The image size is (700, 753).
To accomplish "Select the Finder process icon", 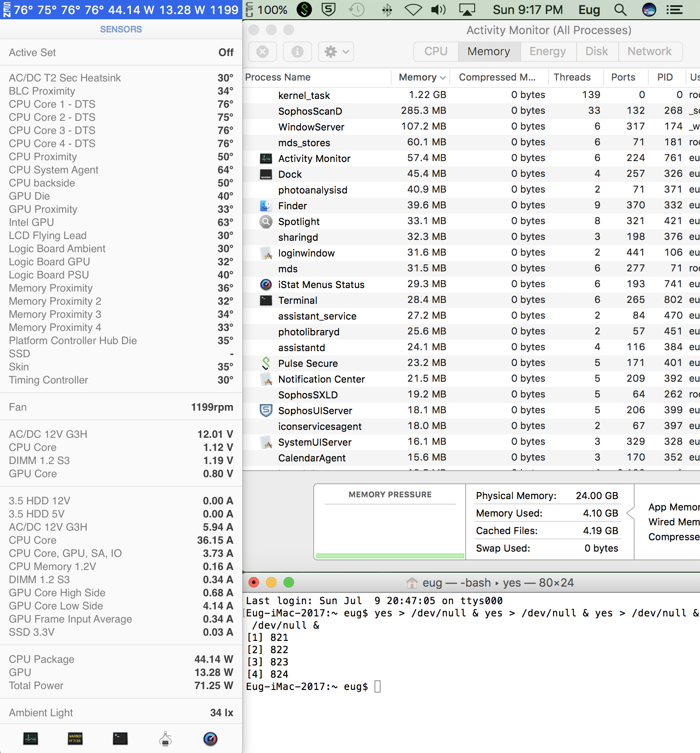I will coord(266,206).
